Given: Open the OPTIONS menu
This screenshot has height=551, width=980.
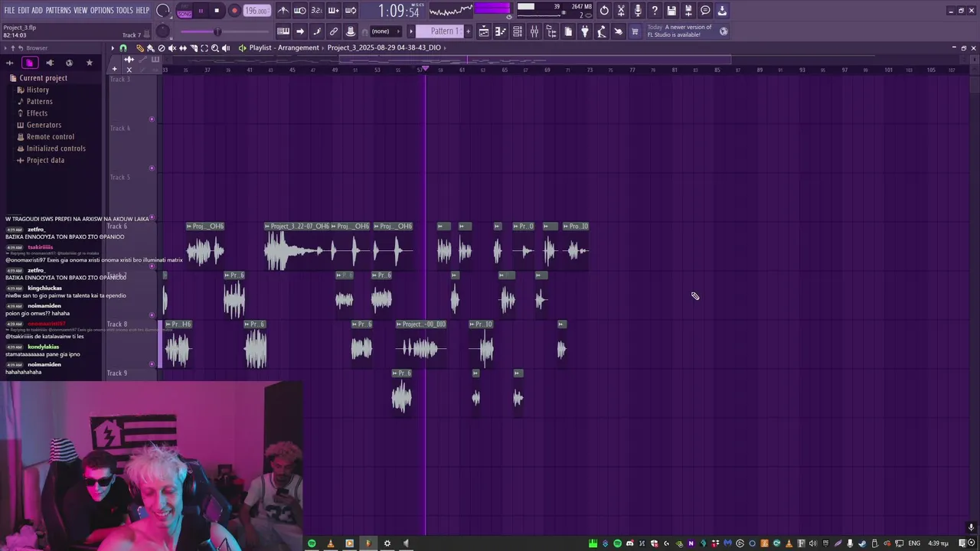Looking at the screenshot, I should click(102, 10).
